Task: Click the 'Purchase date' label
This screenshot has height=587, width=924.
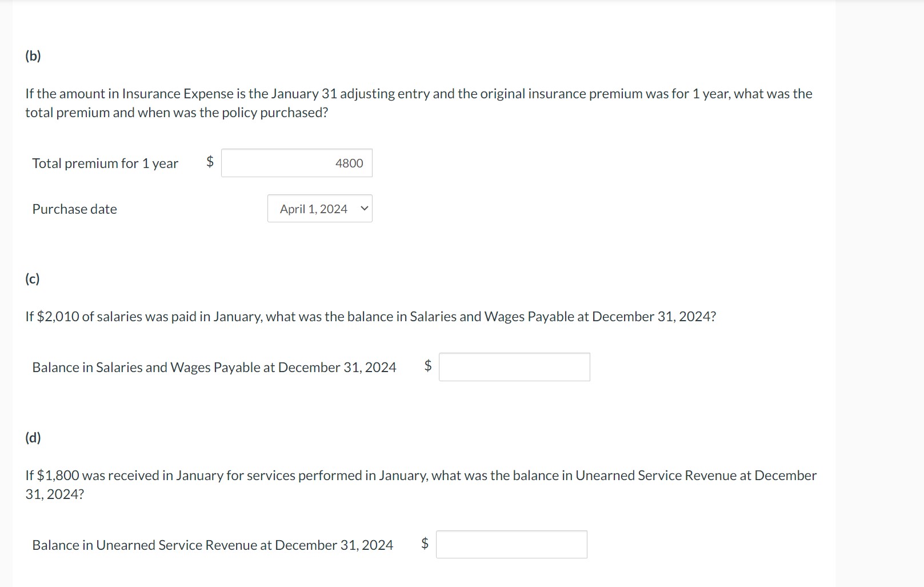Action: [74, 209]
